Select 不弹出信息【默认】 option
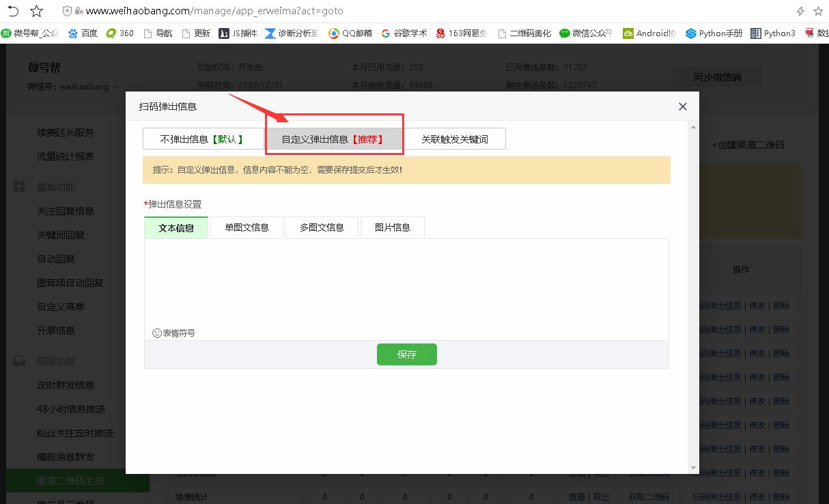Viewport: 829px width, 504px height. point(203,139)
